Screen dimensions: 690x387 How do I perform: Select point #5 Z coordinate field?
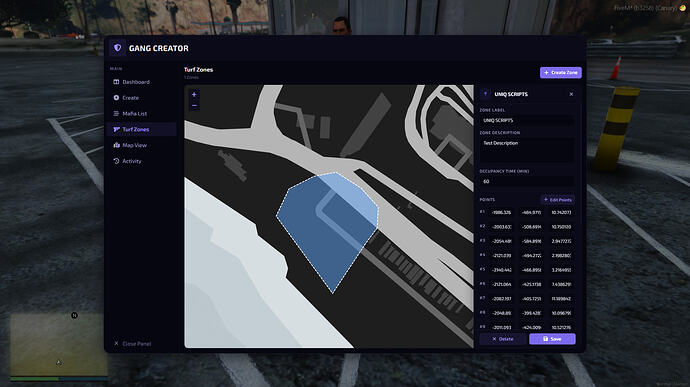pos(561,270)
